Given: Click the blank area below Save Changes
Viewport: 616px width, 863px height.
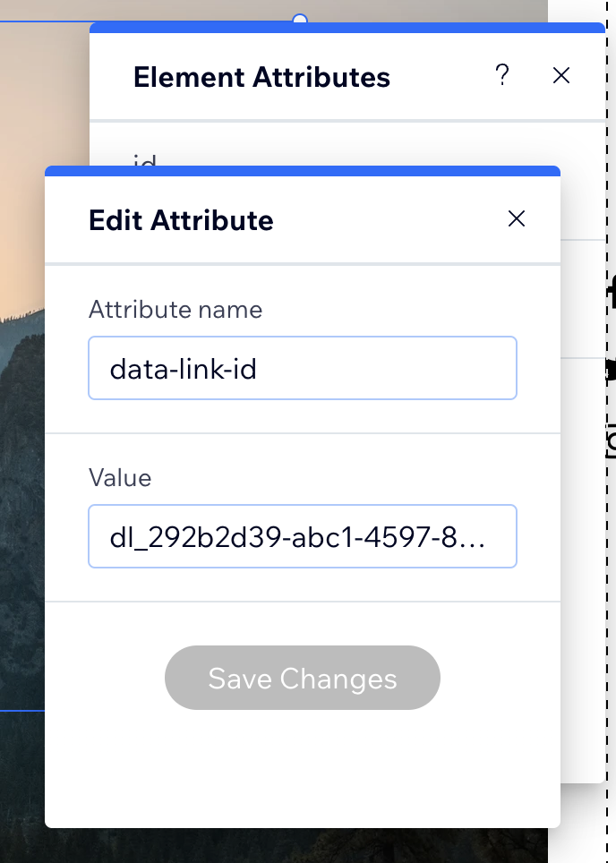Looking at the screenshot, I should [x=302, y=770].
